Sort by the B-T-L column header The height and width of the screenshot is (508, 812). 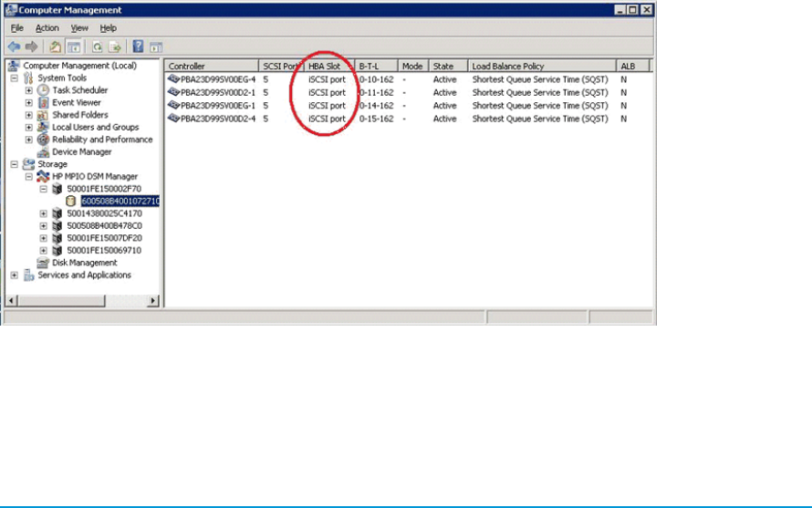pos(377,66)
